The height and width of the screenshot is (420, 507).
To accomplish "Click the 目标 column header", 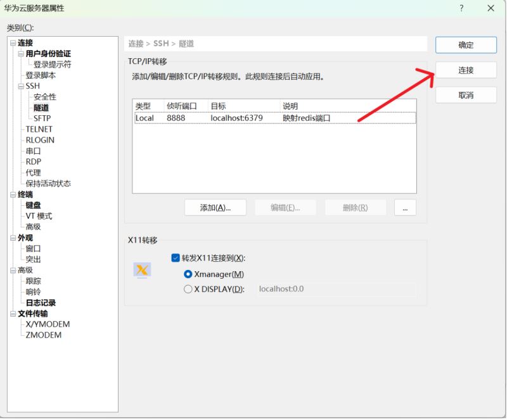I will coord(244,106).
